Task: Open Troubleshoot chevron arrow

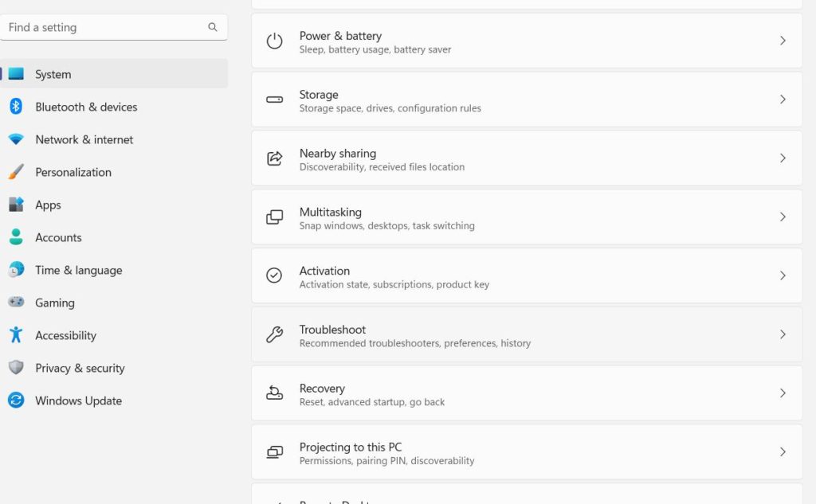Action: click(x=783, y=334)
